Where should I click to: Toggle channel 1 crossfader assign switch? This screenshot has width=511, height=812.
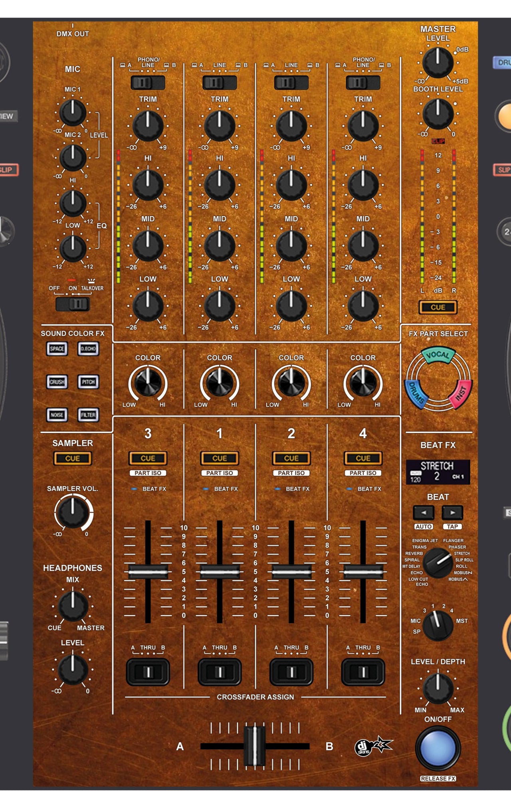(x=220, y=672)
